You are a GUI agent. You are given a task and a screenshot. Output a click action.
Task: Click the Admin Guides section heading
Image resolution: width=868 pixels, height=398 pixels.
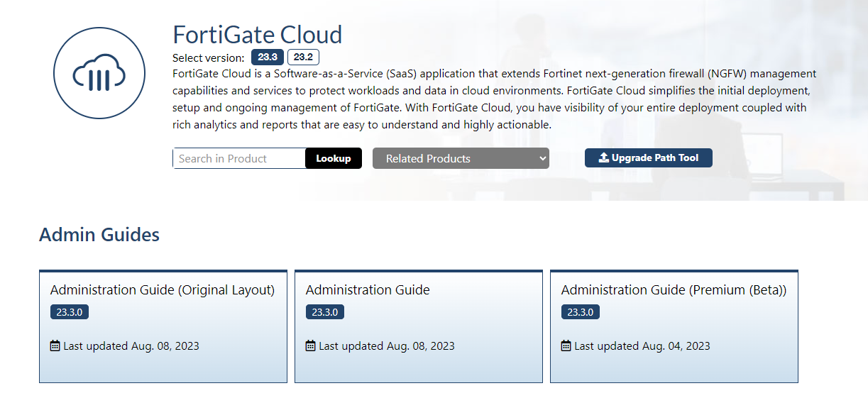99,235
